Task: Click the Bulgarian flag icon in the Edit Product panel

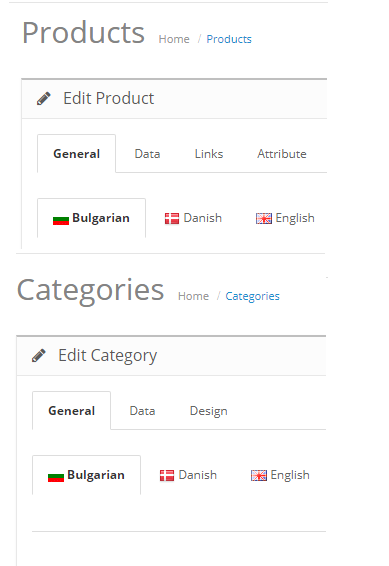Action: coord(61,220)
